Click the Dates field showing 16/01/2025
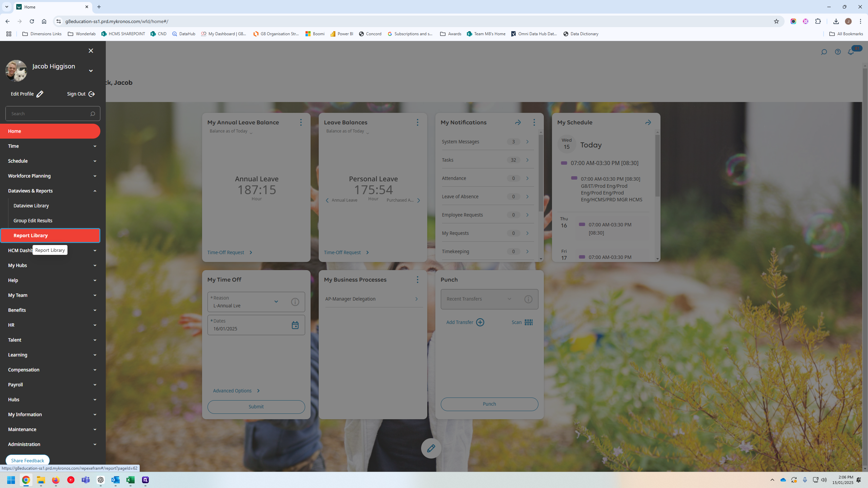Viewport: 868px width, 488px height. [256, 325]
